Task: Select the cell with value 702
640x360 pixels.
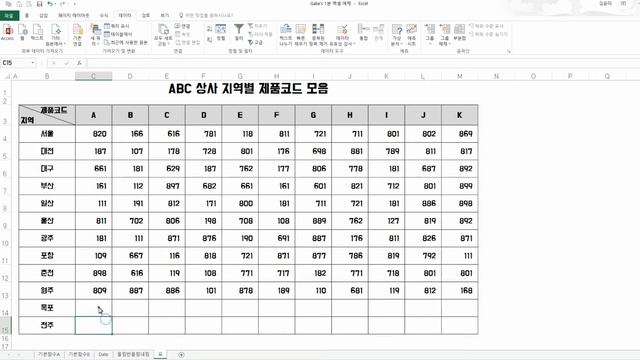Action: [130, 221]
